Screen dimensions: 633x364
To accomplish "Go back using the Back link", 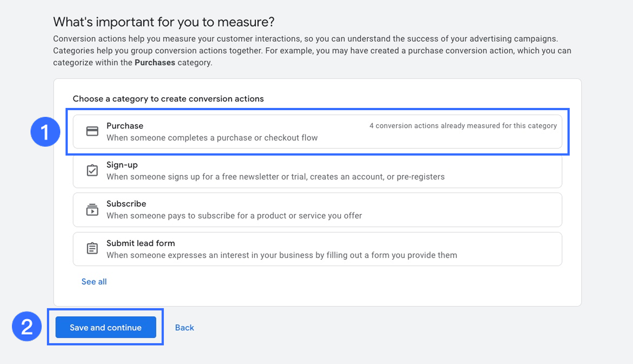I will [184, 328].
